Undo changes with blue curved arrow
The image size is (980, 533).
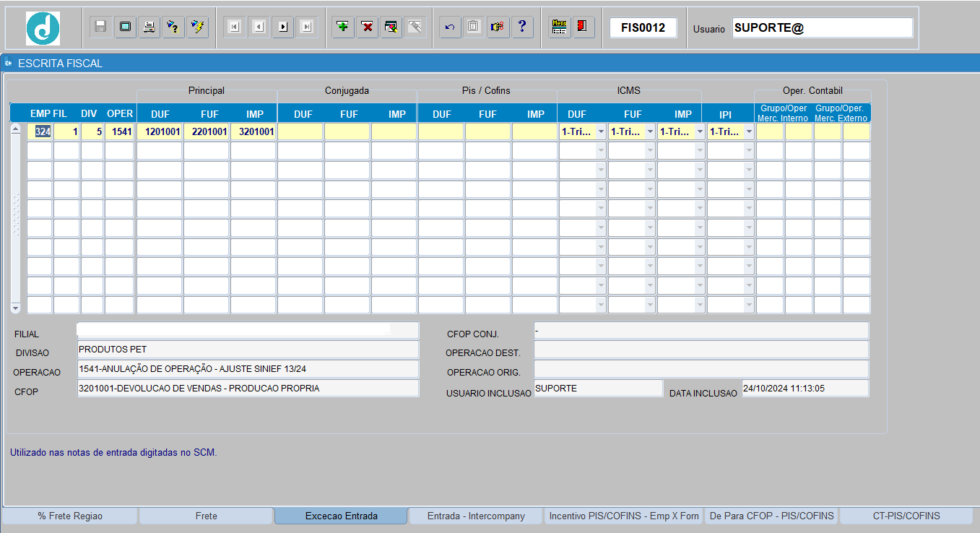[450, 27]
